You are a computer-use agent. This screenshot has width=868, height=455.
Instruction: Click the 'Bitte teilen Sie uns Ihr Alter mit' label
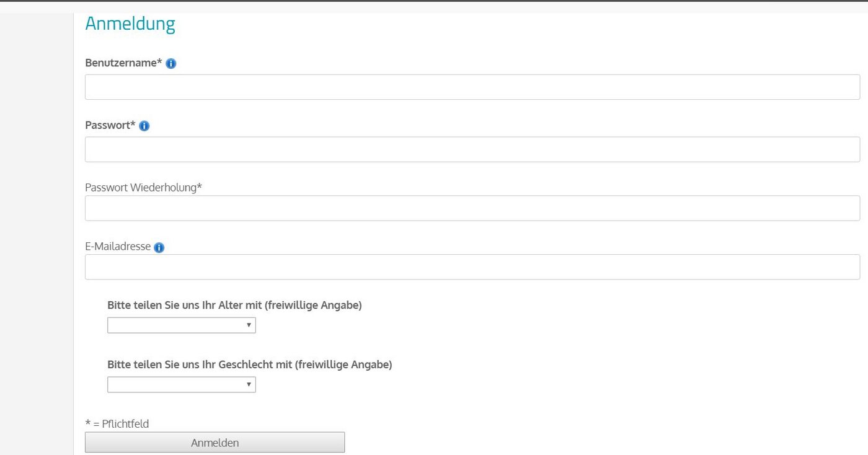(x=234, y=306)
